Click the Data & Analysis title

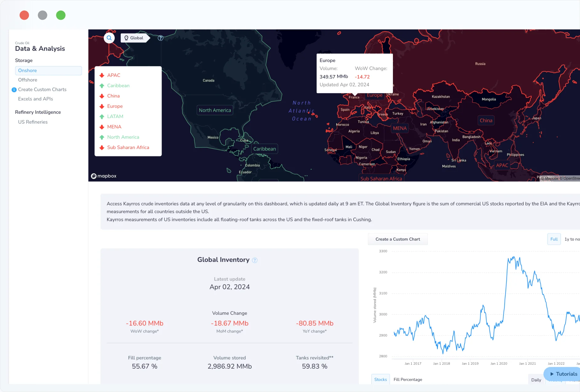(x=40, y=49)
